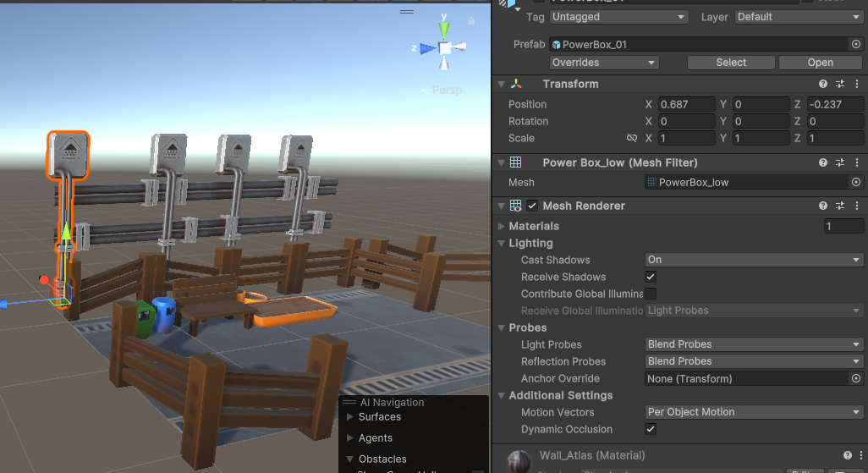The image size is (868, 473).
Task: Edit Position X value field
Action: 686,104
